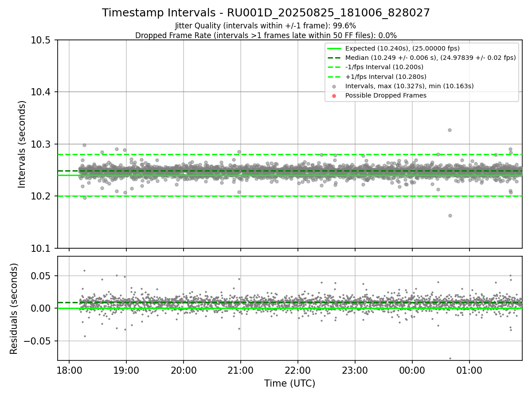The width and height of the screenshot is (532, 399).
Task: Click legend entry 'Possible Dropped Frames'
Action: pos(386,95)
